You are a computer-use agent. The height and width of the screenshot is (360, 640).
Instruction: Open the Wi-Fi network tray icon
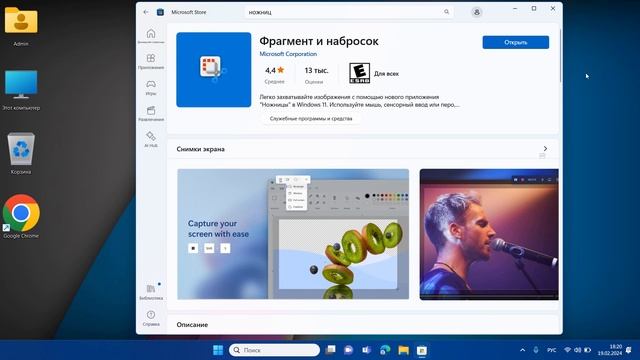567,350
